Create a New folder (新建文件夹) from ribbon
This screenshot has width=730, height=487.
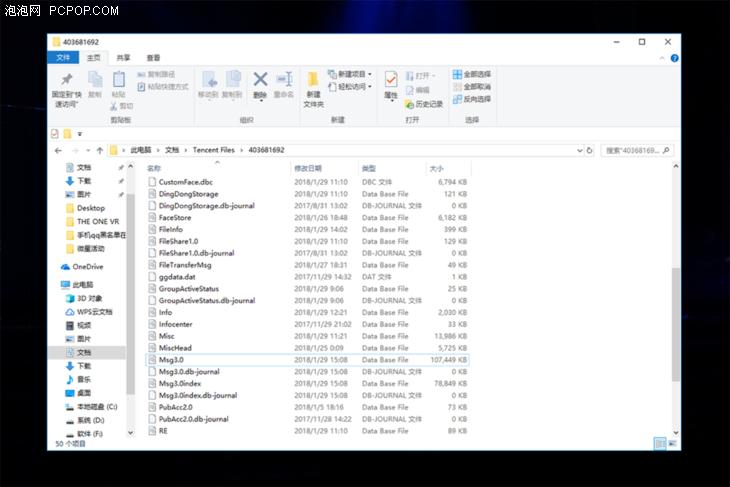(313, 88)
